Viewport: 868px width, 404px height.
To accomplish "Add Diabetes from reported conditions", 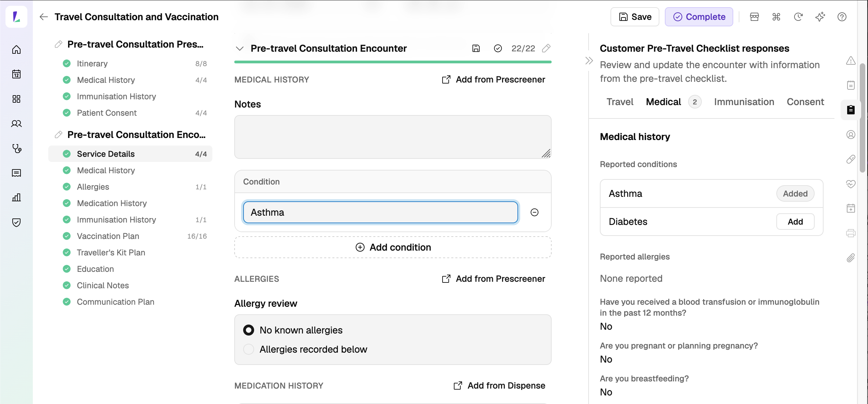I will (795, 222).
